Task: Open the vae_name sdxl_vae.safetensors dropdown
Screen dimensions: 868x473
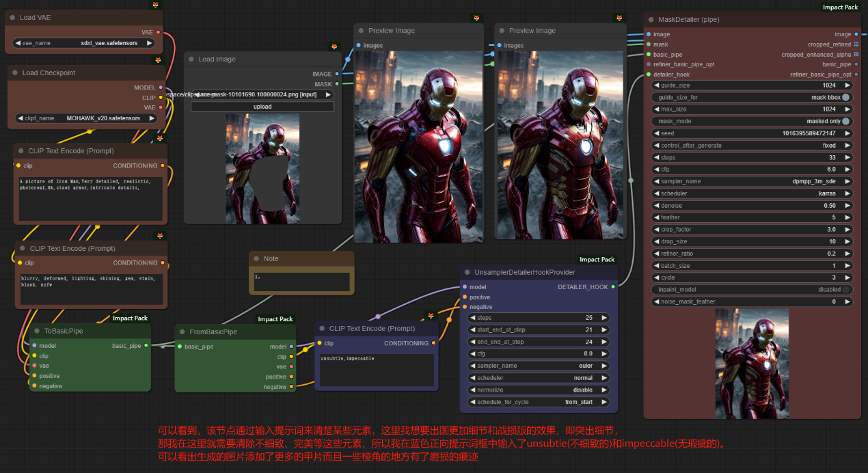Action: (x=83, y=43)
